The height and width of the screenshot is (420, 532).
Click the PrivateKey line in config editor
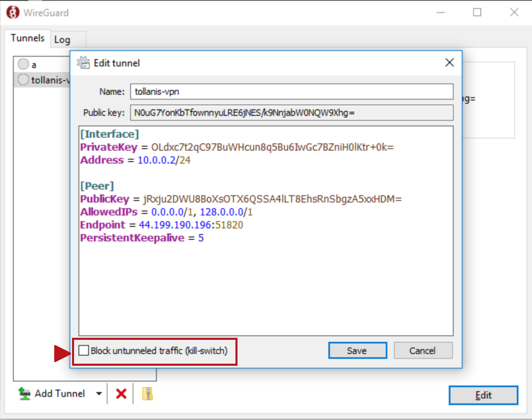point(237,147)
